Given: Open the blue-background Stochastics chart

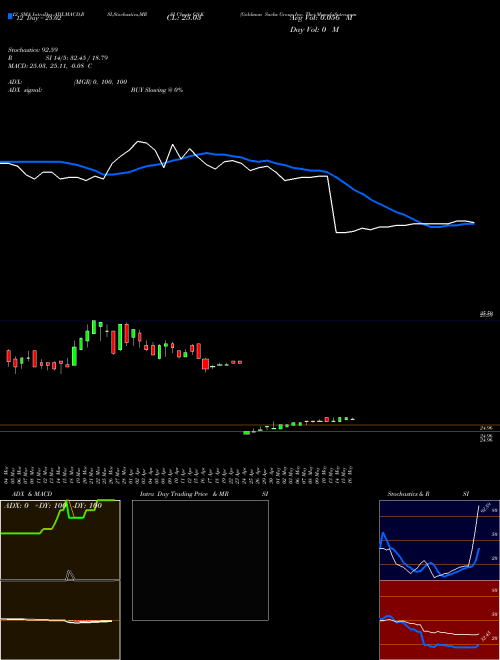Looking at the screenshot, I should point(439,540).
